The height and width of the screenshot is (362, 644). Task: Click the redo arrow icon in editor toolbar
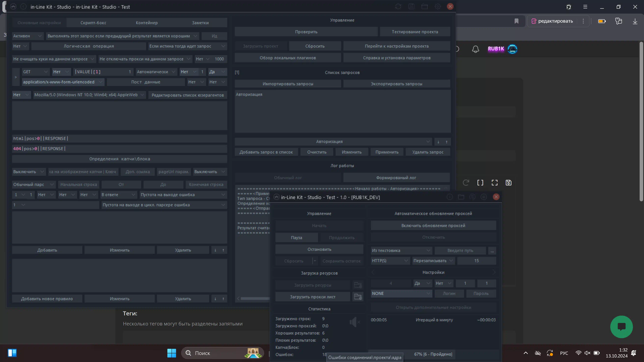(466, 183)
